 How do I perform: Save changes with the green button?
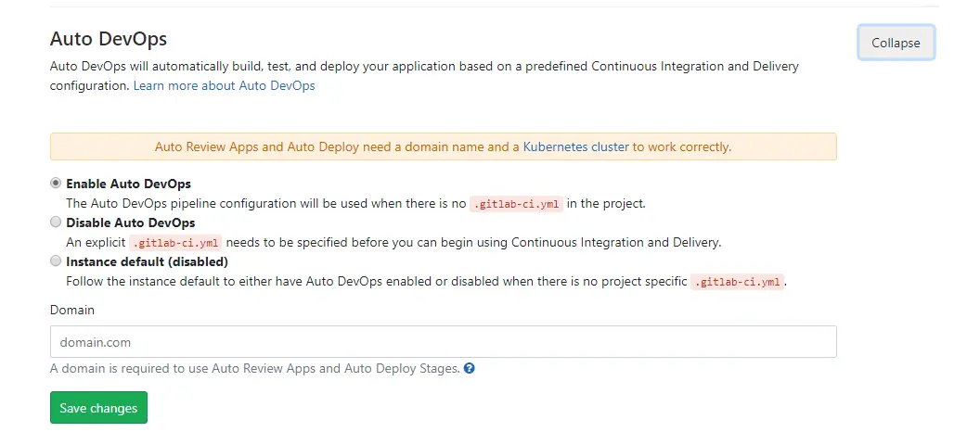coord(98,408)
